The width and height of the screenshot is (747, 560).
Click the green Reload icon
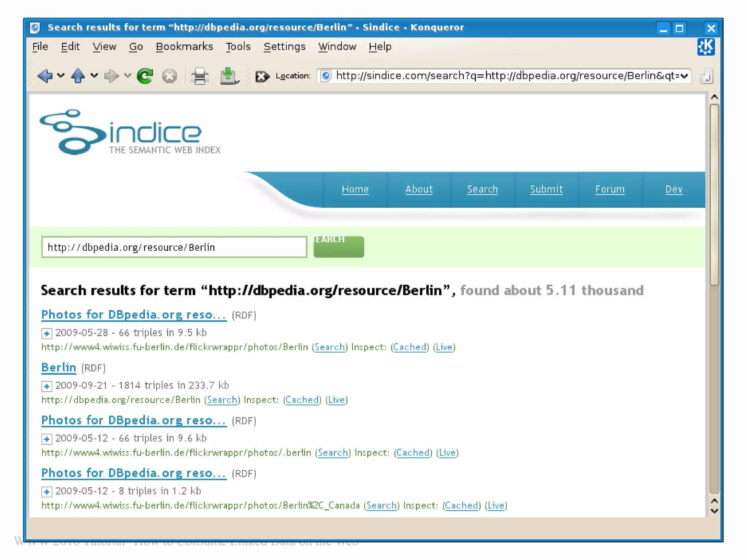coord(145,76)
